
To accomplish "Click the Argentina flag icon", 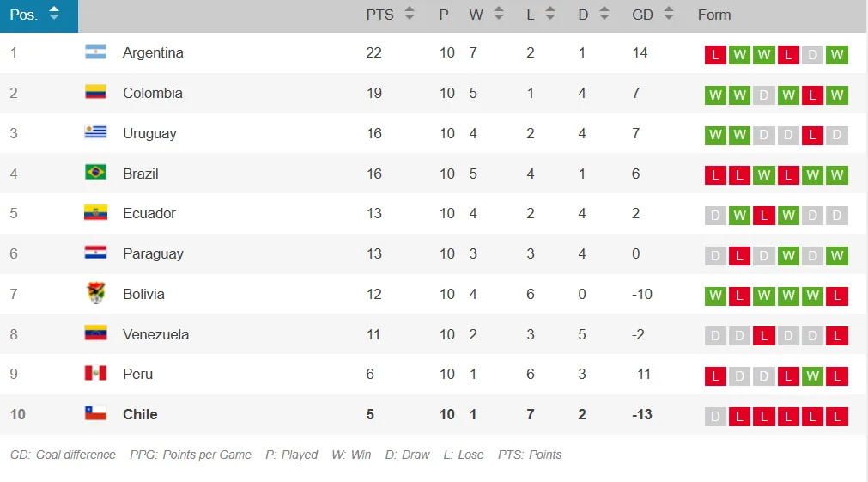I will click(x=95, y=52).
